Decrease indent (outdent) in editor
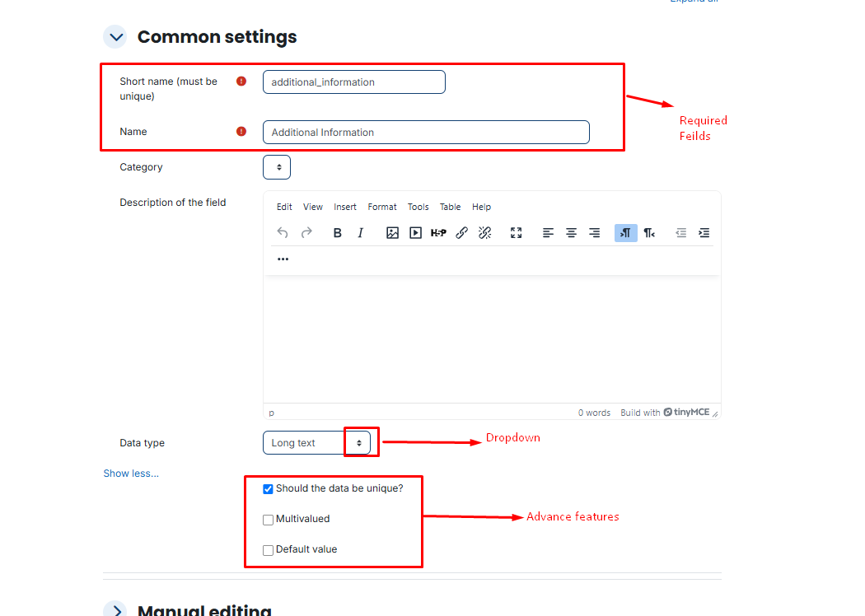 tap(680, 233)
